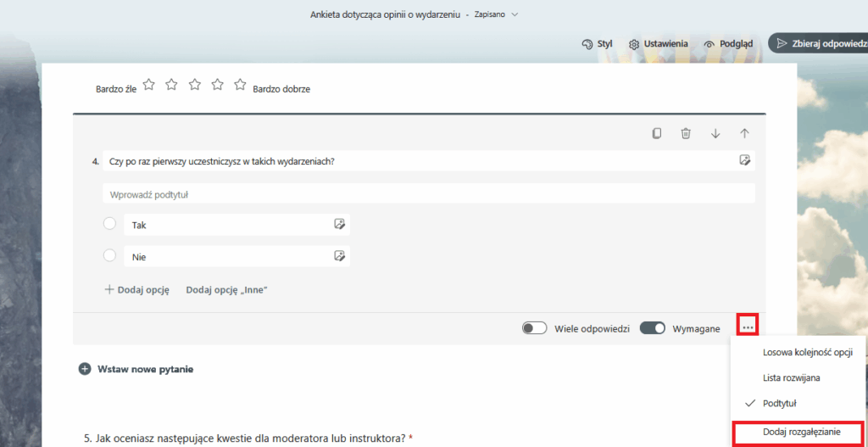
Task: Delete question 4 using the trash icon
Action: point(686,133)
